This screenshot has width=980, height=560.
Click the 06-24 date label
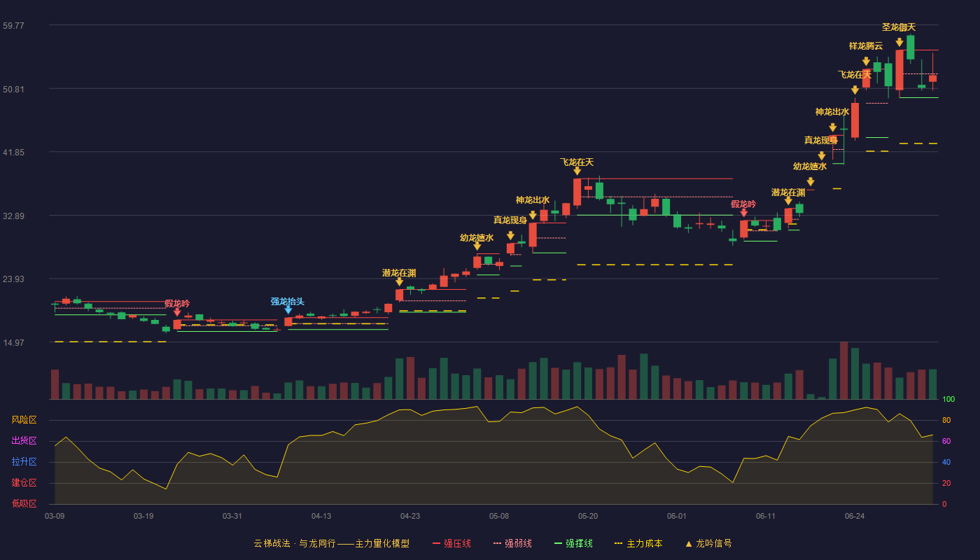pyautogui.click(x=855, y=516)
